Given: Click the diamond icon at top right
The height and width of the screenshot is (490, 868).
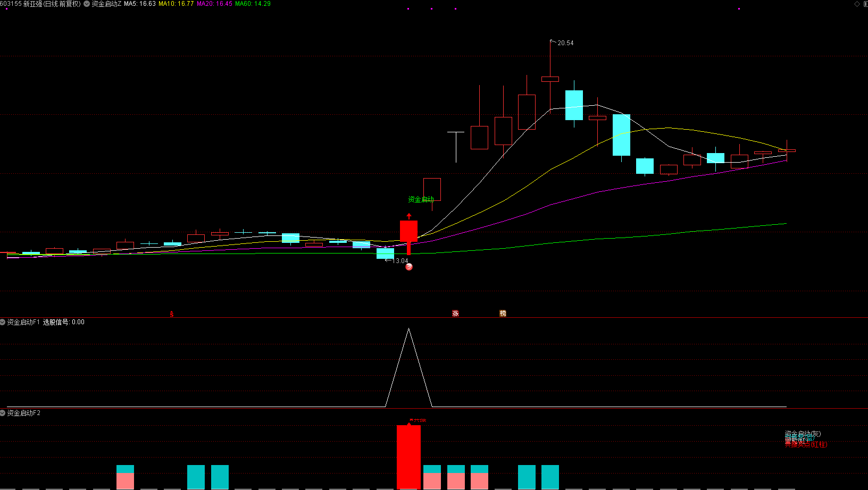Looking at the screenshot, I should point(857,4).
